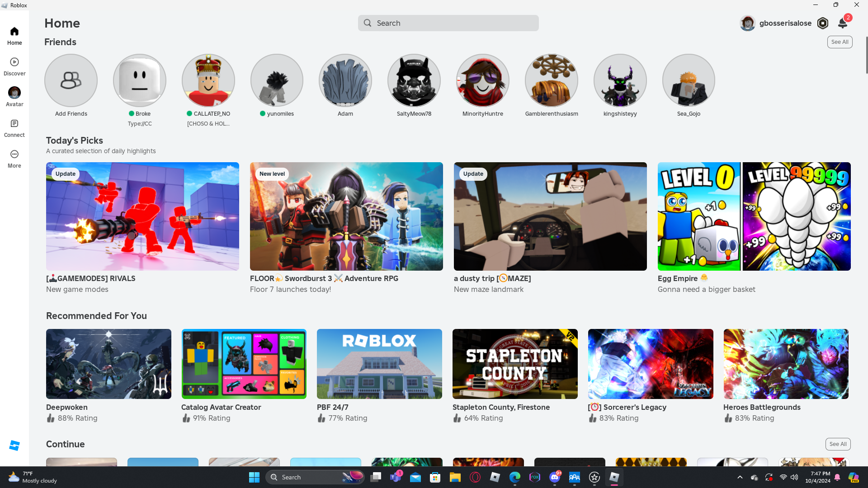This screenshot has width=868, height=488.
Task: Click the '91% Rating' text
Action: tap(212, 418)
